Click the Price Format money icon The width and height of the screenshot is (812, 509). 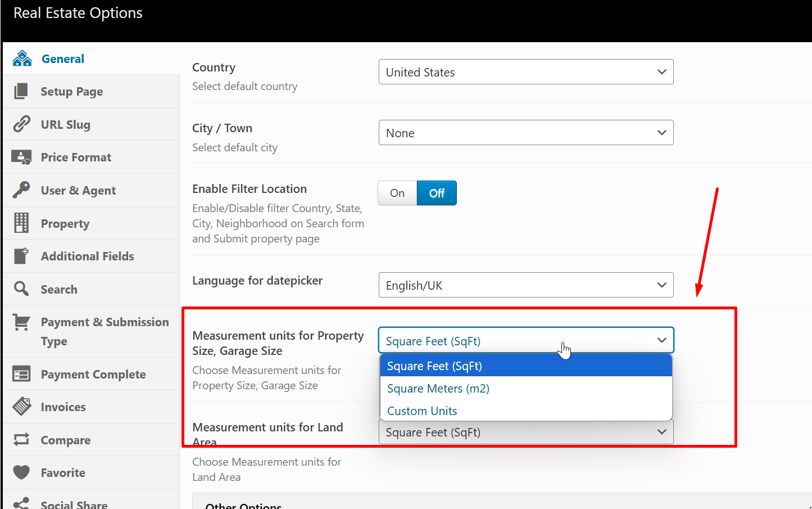(21, 157)
